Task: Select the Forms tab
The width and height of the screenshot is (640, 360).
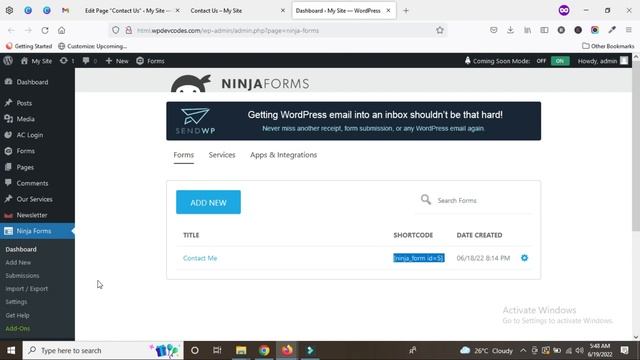Action: coord(184,155)
